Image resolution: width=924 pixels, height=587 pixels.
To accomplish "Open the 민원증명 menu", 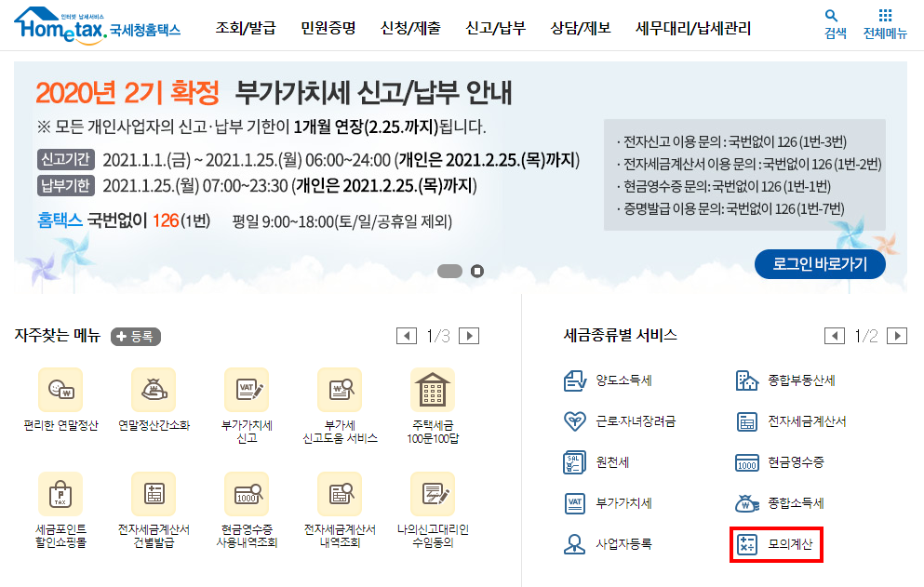I will (328, 28).
